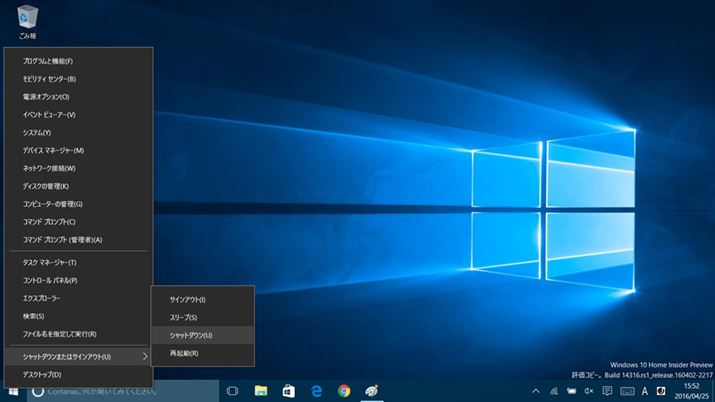Launch Google Chrome from the taskbar
The height and width of the screenshot is (402, 715).
(344, 391)
